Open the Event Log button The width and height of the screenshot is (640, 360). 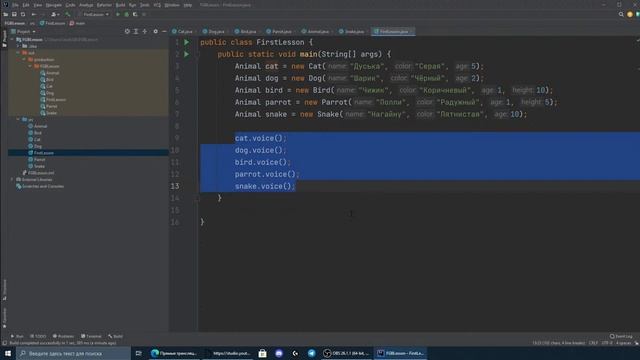tap(621, 336)
